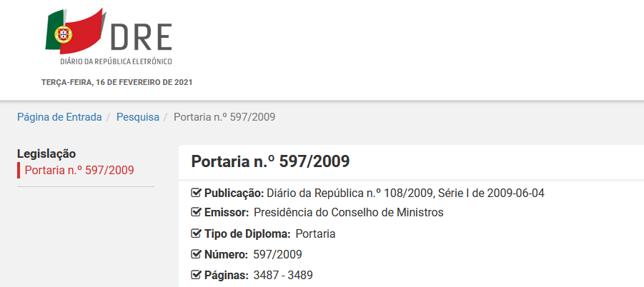Screen dimensions: 644x287
Task: Click the Legislação sidebar heading
Action: pyautogui.click(x=46, y=153)
